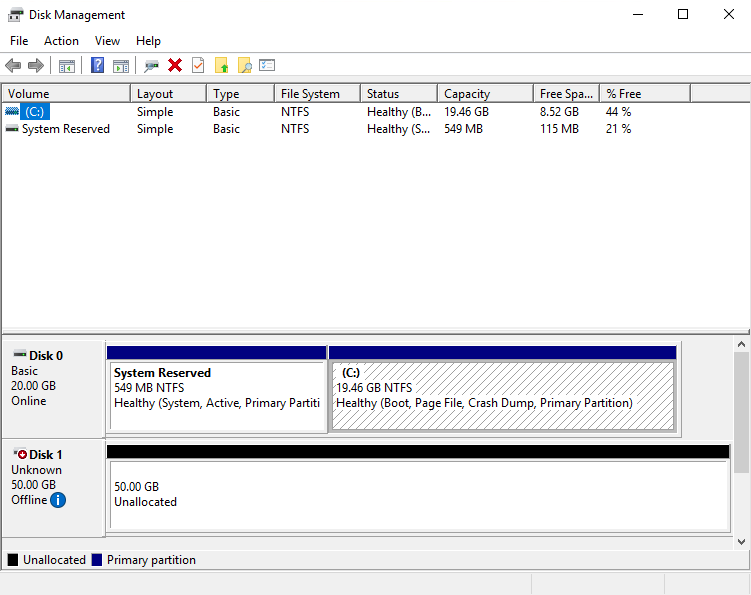Image resolution: width=751 pixels, height=595 pixels.
Task: Click the view settings list toolbar icon
Action: click(x=267, y=65)
